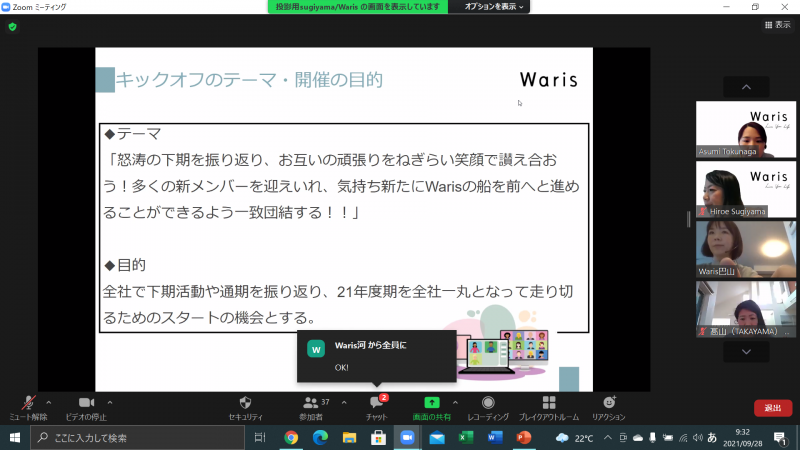Unmute the microphone in Zoom toolbar
The height and width of the screenshot is (450, 800).
pyautogui.click(x=28, y=408)
